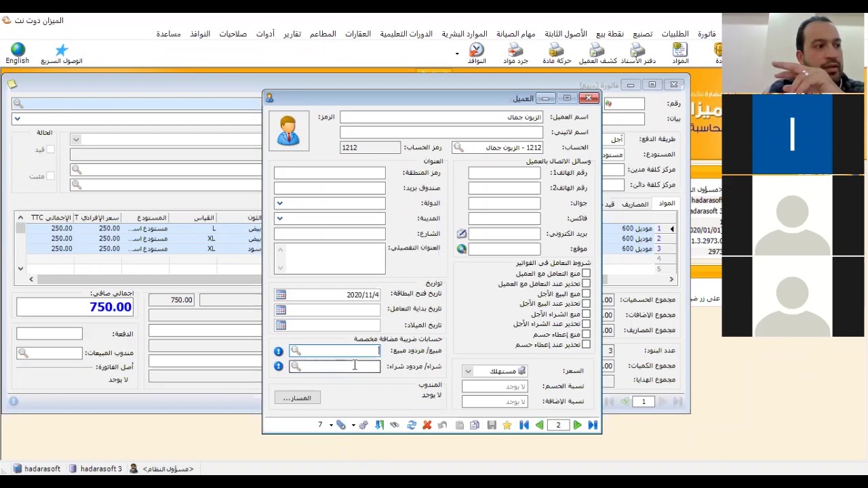Click record number box showing 2

pos(558,426)
